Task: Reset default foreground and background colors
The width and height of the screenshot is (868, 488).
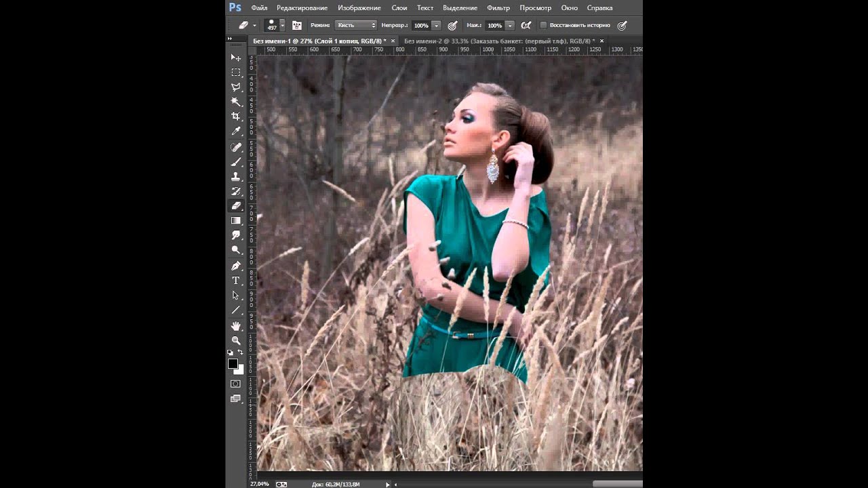Action: pyautogui.click(x=230, y=352)
